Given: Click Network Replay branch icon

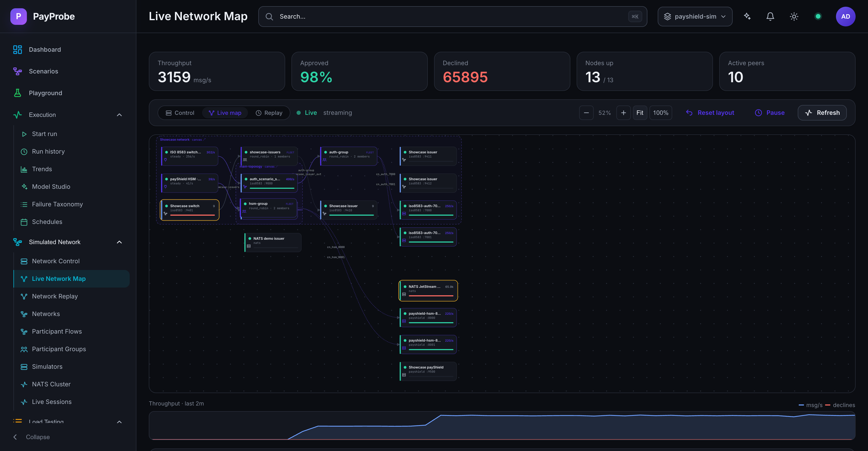Looking at the screenshot, I should click(x=24, y=296).
